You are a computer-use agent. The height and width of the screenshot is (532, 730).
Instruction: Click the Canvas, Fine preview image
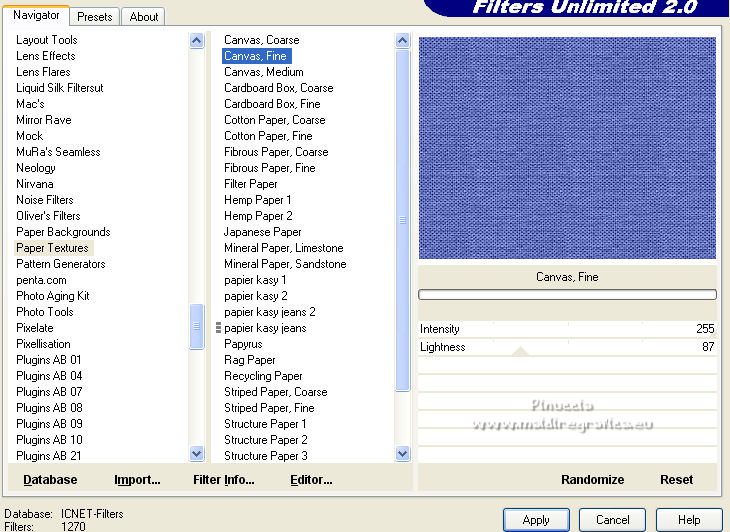click(x=567, y=148)
